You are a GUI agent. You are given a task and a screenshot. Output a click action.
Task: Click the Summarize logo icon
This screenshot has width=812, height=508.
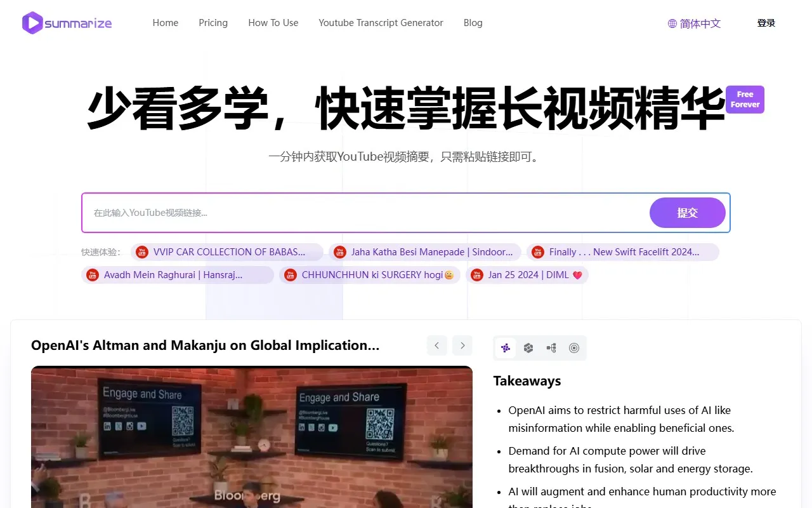click(32, 23)
